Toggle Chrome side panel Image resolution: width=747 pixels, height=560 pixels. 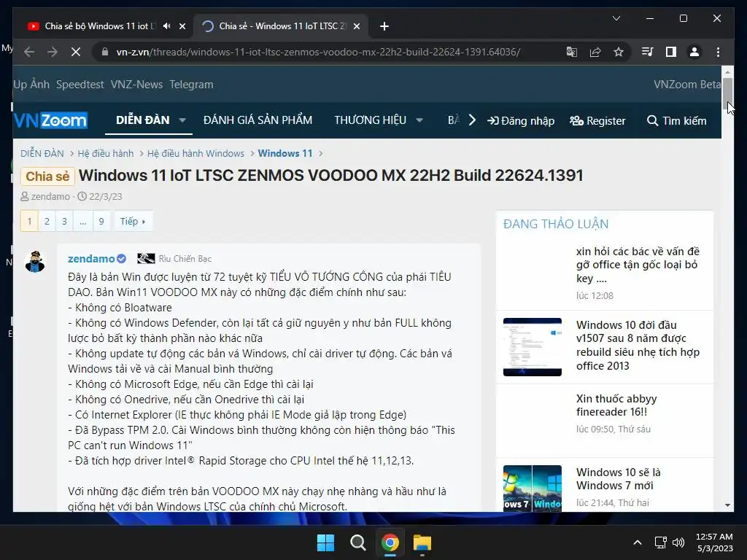point(671,52)
